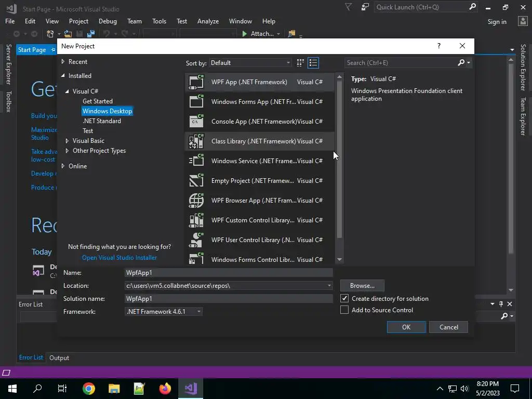Pick the Windows Service template icon
This screenshot has height=399, width=532.
tap(196, 161)
